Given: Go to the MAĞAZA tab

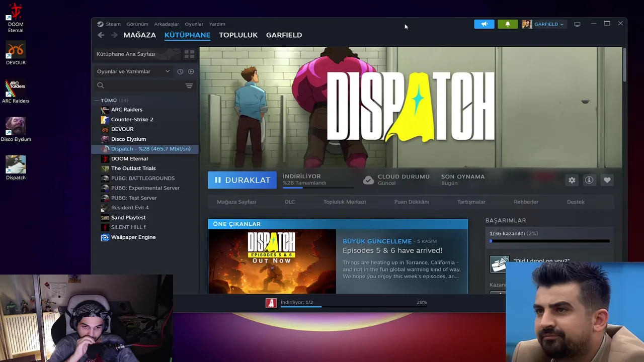Looking at the screenshot, I should coord(140,35).
